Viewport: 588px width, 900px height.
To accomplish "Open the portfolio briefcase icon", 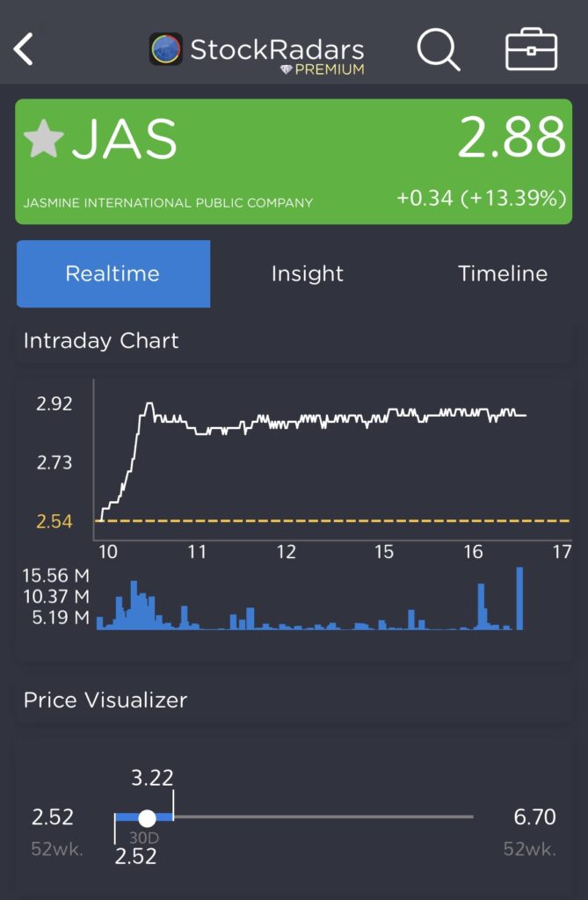I will tap(531, 50).
